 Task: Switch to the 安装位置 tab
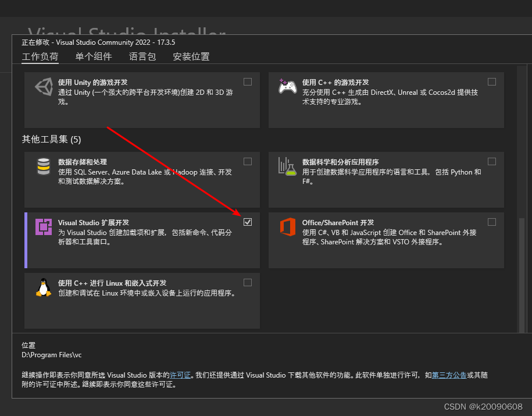tap(192, 56)
